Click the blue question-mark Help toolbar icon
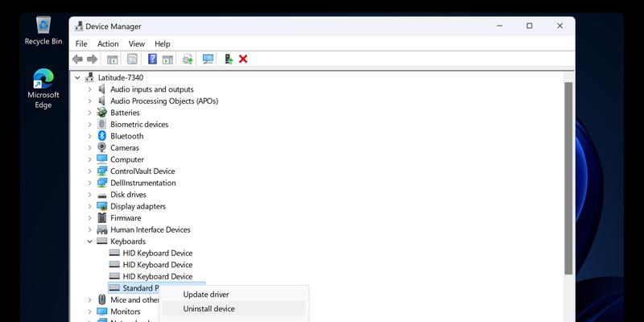 pos(152,59)
